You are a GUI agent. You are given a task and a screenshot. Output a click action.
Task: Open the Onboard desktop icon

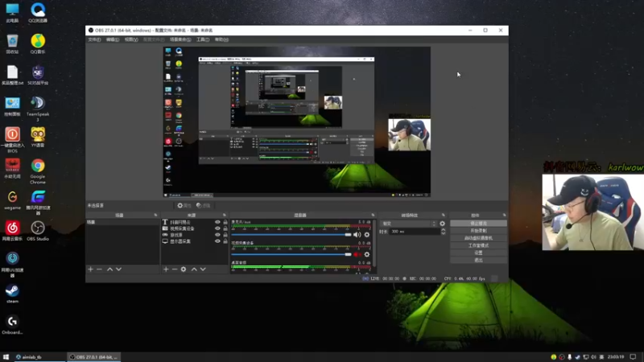[12, 325]
